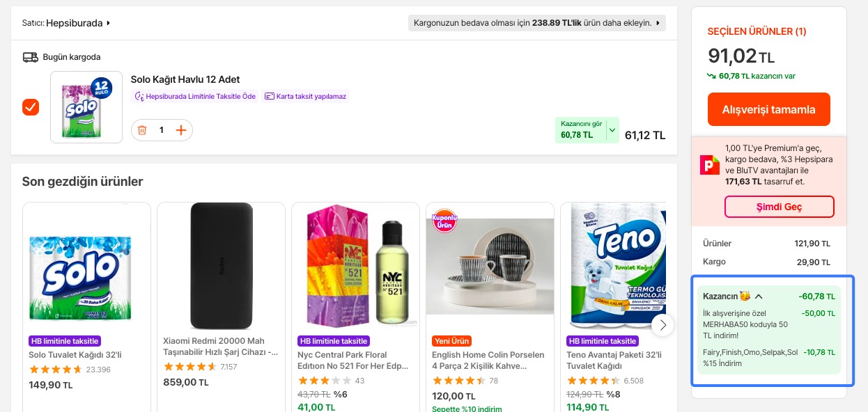
Task: Click the Nyc Central Park Floral perfume title
Action: 352,360
